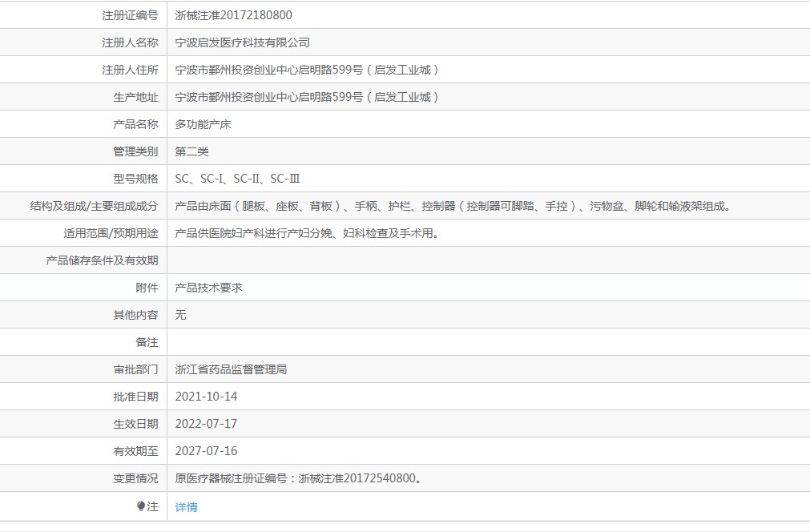Click the 备注 label
Image resolution: width=810 pixels, height=532 pixels.
click(147, 342)
